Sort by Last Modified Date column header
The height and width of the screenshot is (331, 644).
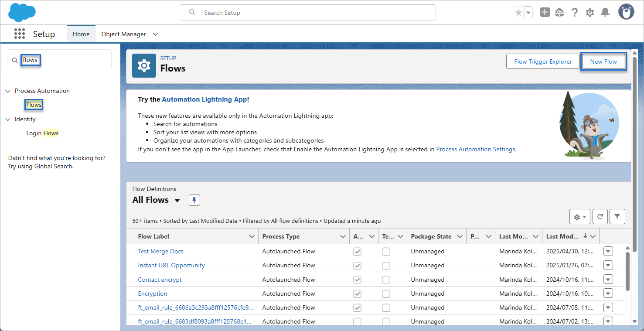562,236
